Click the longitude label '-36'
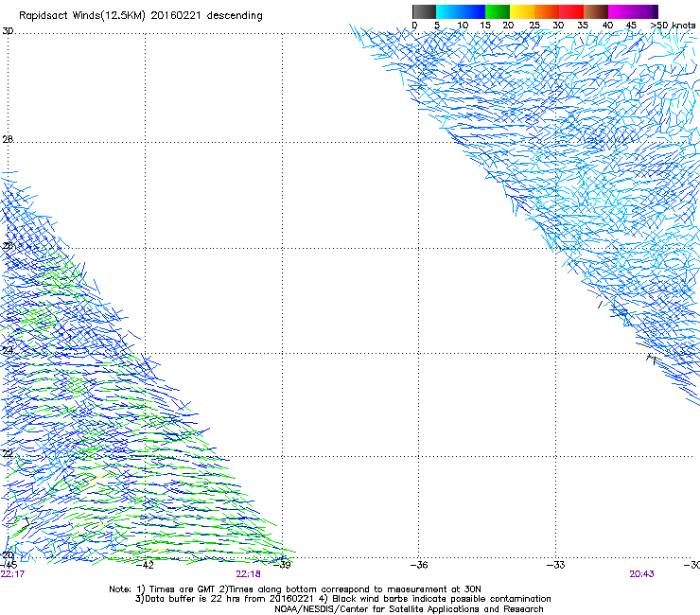 (419, 565)
